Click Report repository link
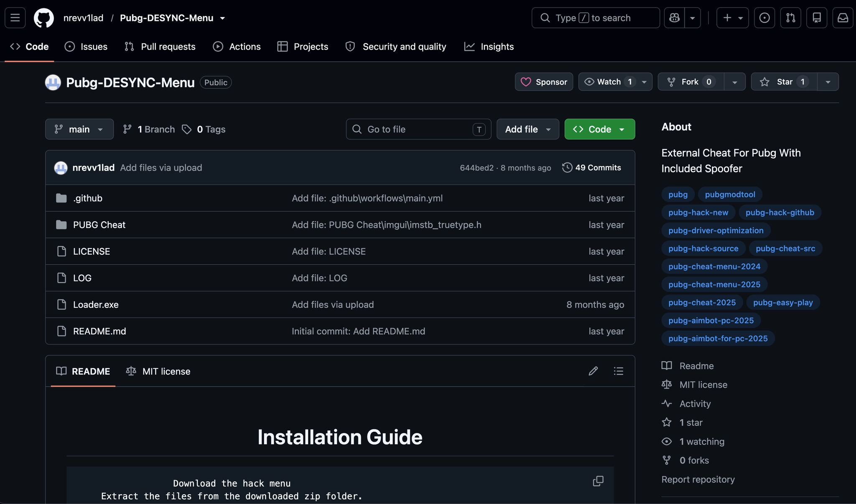The width and height of the screenshot is (856, 504). pos(698,479)
